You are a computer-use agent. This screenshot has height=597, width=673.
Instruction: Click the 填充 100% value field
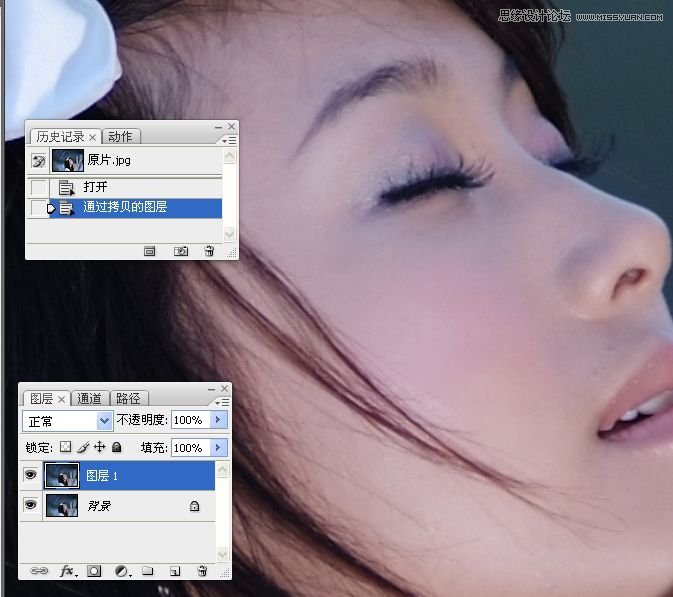click(191, 448)
